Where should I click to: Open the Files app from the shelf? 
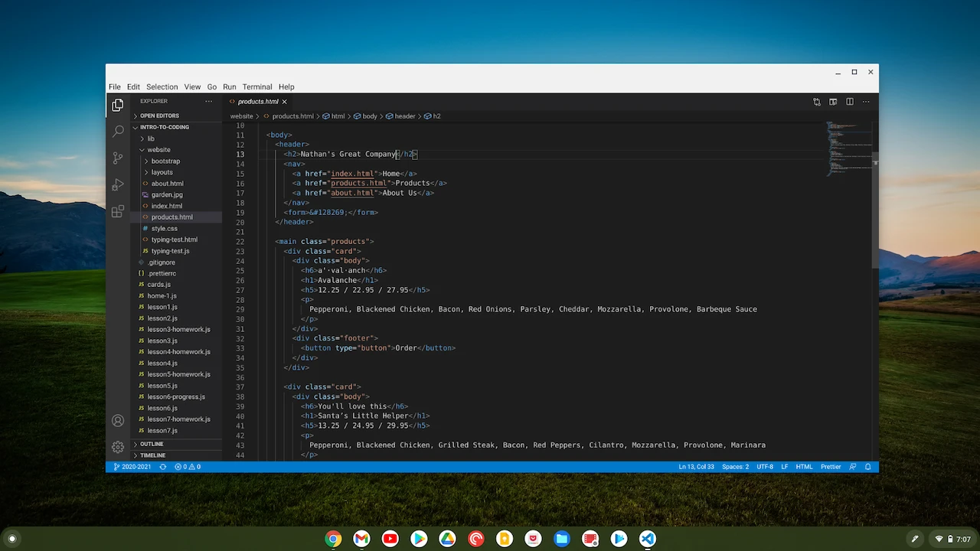tap(562, 539)
